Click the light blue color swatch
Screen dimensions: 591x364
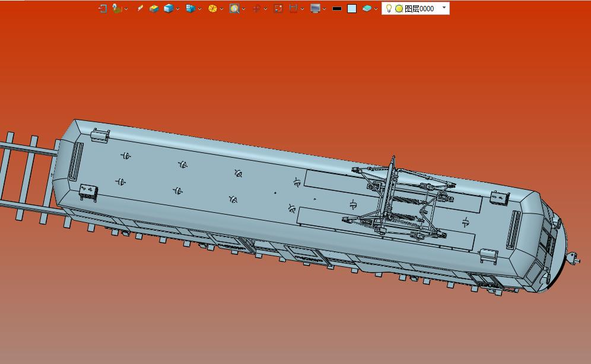[x=352, y=9]
